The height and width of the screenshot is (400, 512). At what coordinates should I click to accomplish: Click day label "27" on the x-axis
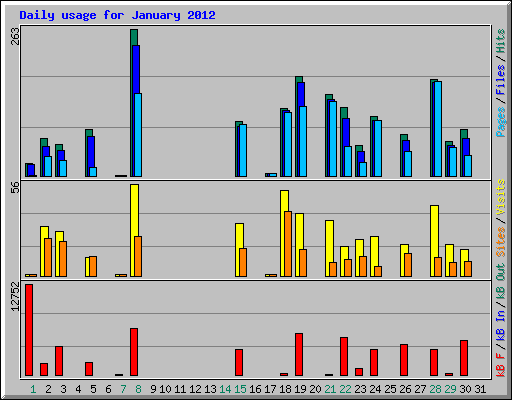coord(420,389)
